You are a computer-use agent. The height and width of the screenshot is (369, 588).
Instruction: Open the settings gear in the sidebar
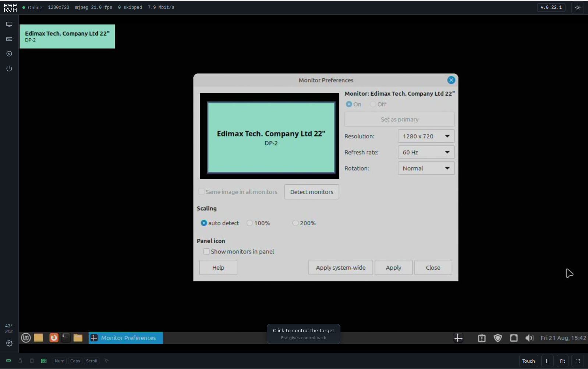[x=9, y=343]
